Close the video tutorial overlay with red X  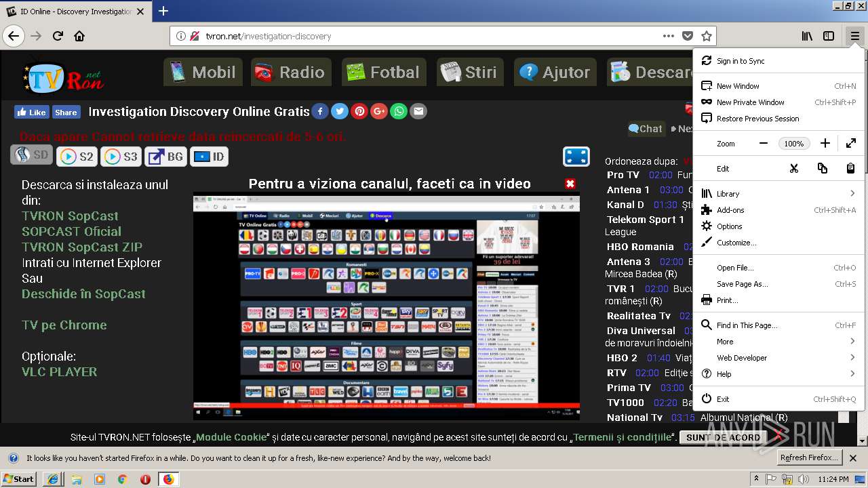coord(570,184)
